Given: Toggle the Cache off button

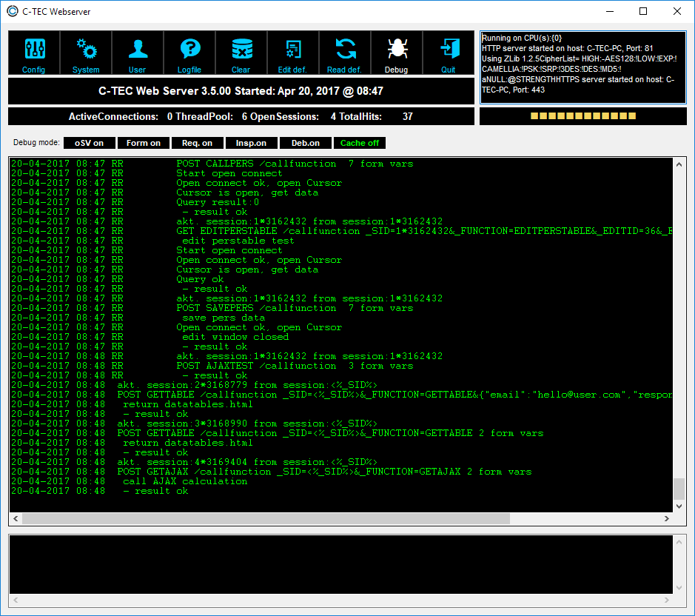Looking at the screenshot, I should click(x=360, y=143).
